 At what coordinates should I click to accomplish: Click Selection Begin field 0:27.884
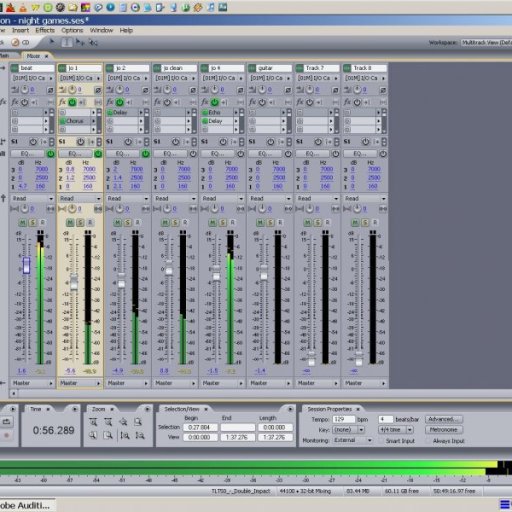(200, 427)
